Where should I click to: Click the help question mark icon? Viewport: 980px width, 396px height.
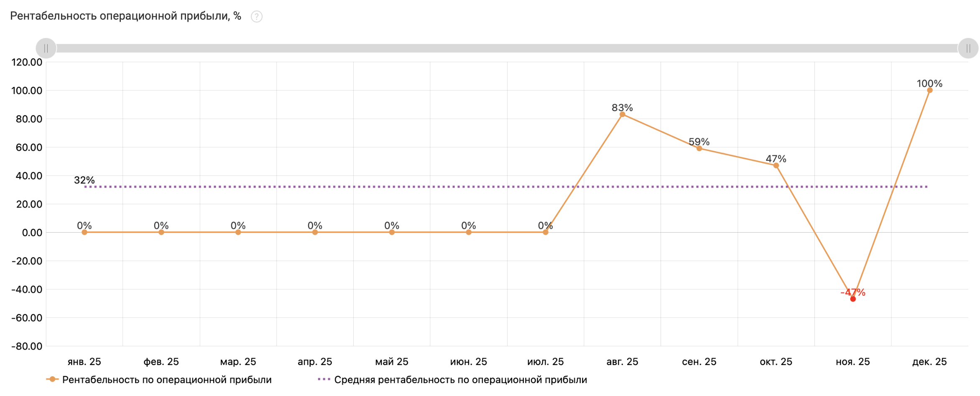tap(256, 17)
